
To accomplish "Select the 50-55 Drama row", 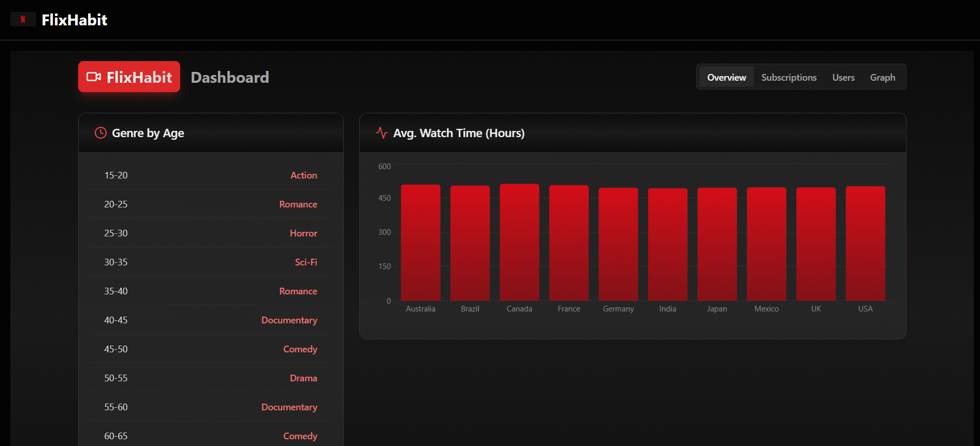I will click(211, 378).
